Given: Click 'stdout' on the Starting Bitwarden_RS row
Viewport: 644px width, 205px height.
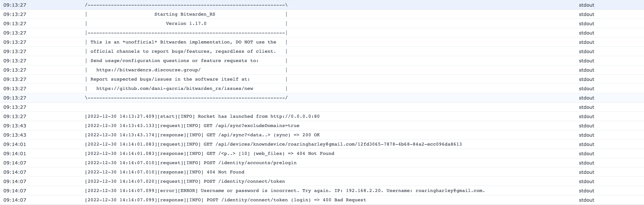Looking at the screenshot, I should pos(587,14).
